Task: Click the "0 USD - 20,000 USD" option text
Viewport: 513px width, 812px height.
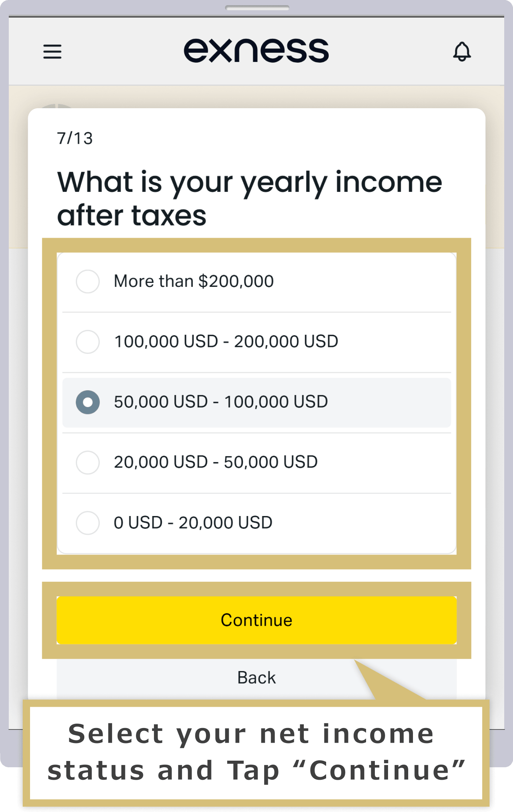Action: 193,523
